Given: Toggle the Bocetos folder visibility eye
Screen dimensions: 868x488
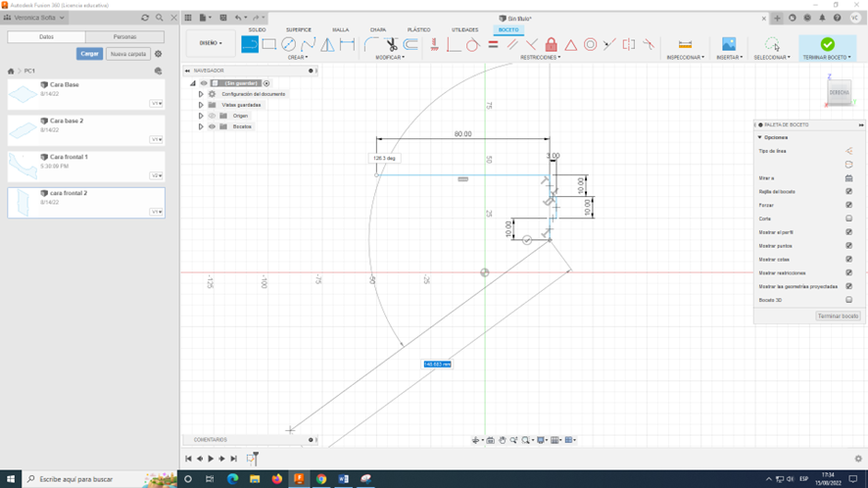Looking at the screenshot, I should [x=212, y=126].
